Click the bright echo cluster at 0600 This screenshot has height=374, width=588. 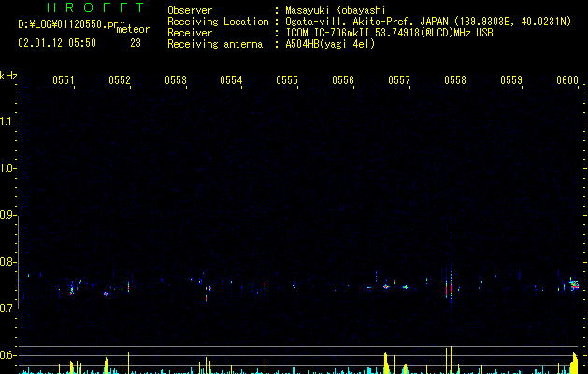[575, 285]
